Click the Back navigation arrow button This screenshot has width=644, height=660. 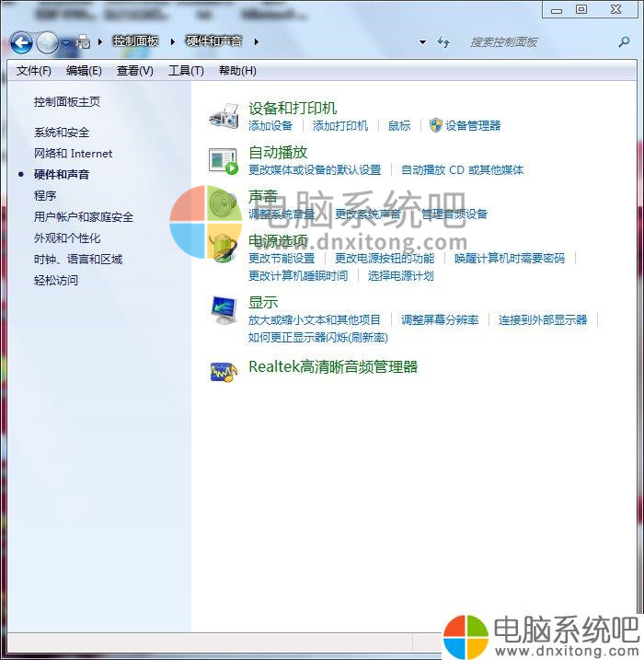22,42
